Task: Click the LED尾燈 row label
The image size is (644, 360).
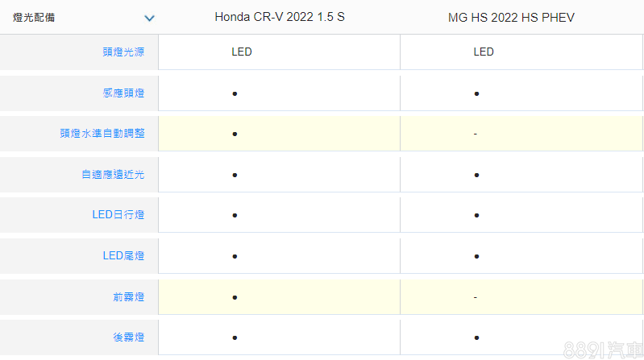Action: pyautogui.click(x=123, y=255)
